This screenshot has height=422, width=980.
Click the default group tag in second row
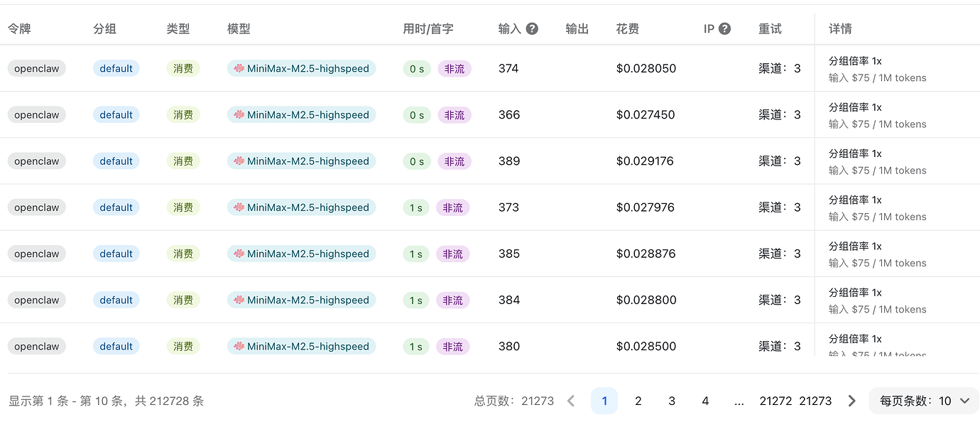point(116,115)
